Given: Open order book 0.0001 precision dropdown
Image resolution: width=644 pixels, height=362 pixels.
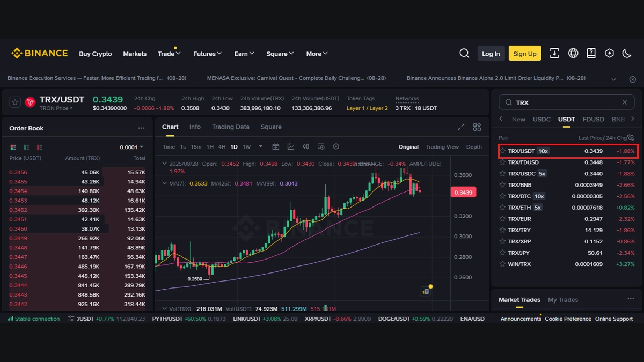Looking at the screenshot, I should (131, 147).
